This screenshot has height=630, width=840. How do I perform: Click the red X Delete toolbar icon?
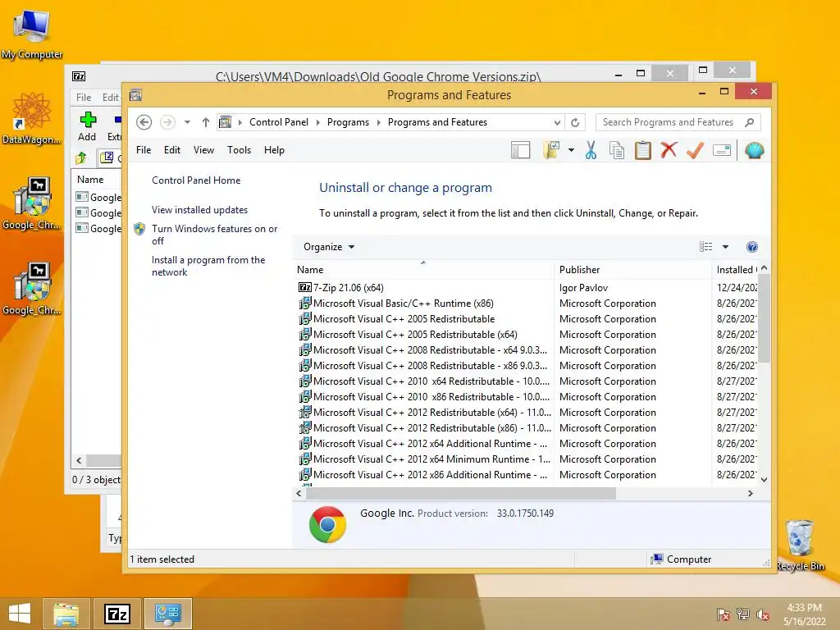669,151
